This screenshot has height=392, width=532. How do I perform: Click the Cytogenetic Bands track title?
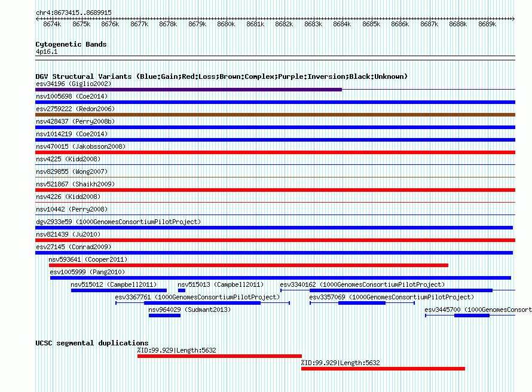[x=71, y=44]
